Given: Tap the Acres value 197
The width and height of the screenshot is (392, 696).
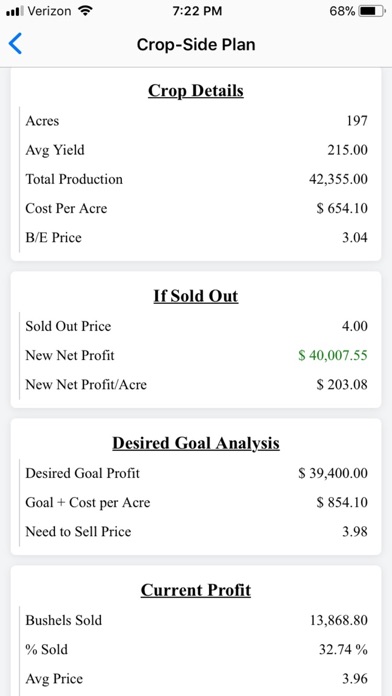Looking at the screenshot, I should coord(357,121).
